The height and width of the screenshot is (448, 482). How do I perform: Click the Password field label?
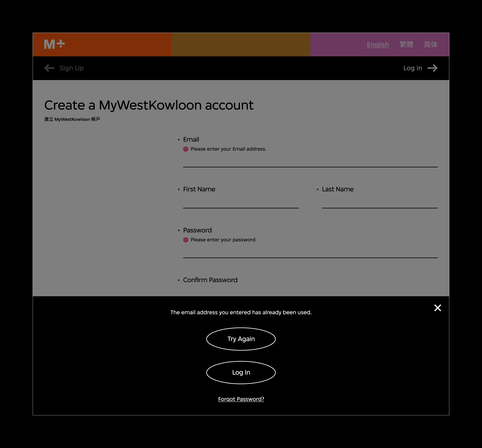[x=197, y=230]
